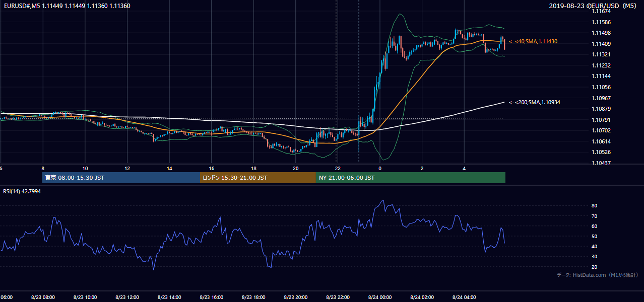This screenshot has height=302, width=644.
Task: Click bottom timestamp 8/23 16:00
Action: [212, 297]
